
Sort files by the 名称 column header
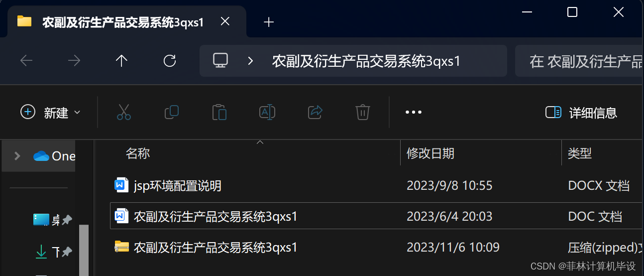pyautogui.click(x=138, y=153)
